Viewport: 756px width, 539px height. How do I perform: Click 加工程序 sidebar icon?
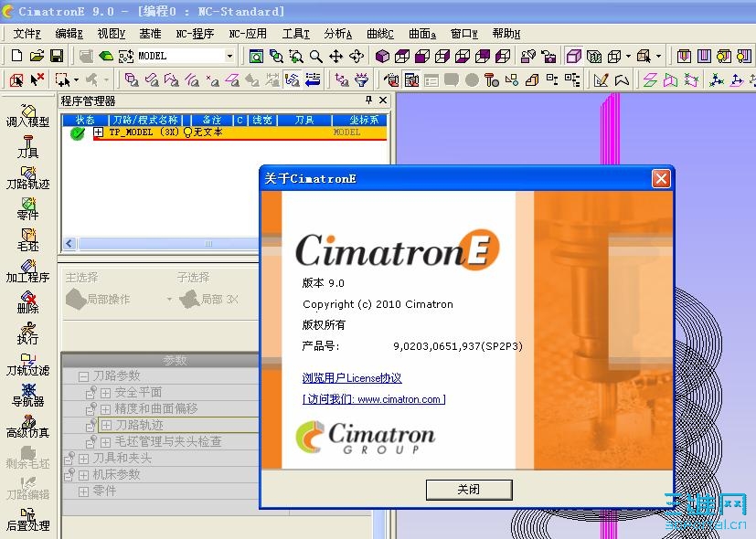[27, 271]
